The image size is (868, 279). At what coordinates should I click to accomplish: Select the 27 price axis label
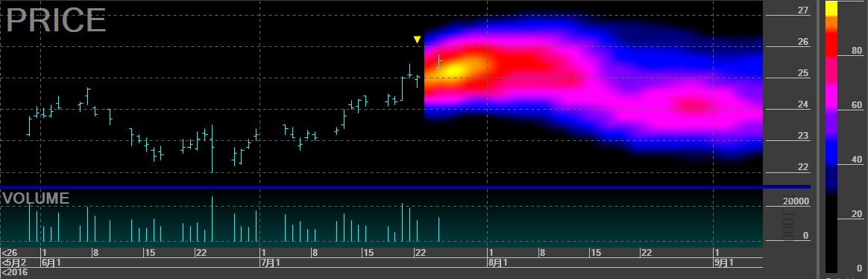click(802, 10)
